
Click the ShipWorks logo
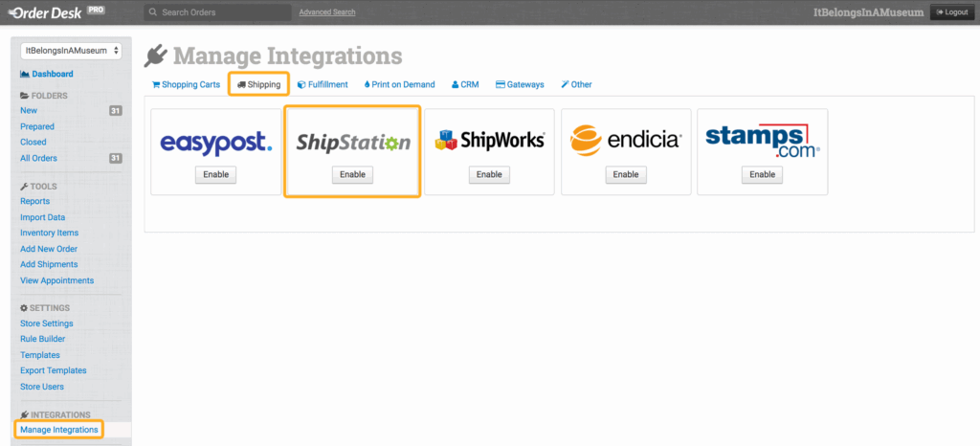(x=489, y=141)
